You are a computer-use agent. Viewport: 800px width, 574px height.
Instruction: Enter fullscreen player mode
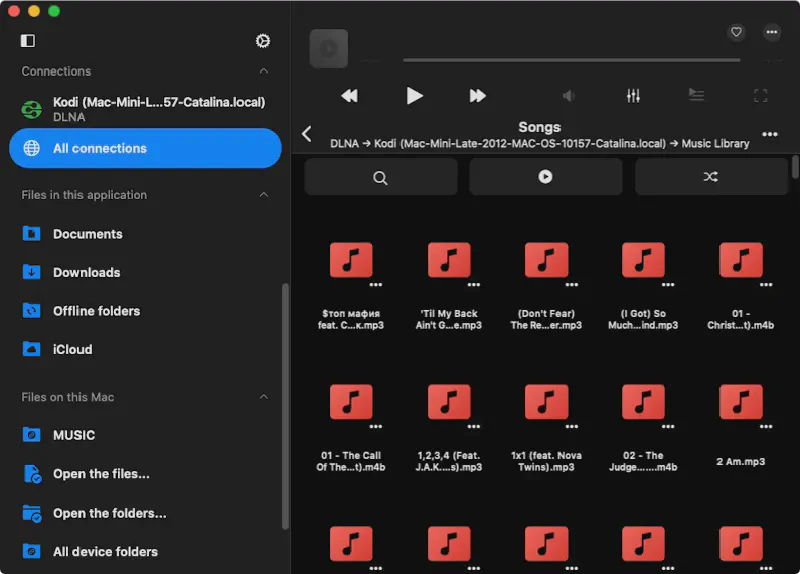tap(760, 96)
